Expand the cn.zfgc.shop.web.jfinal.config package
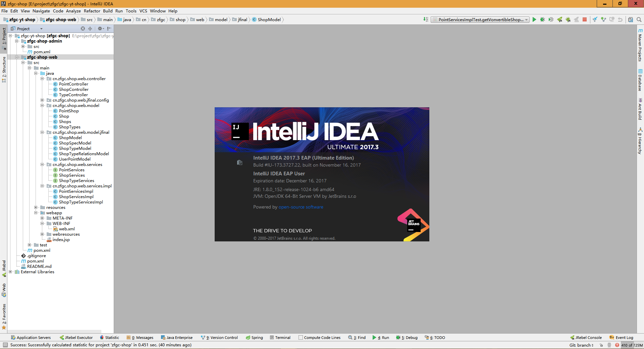 click(42, 100)
